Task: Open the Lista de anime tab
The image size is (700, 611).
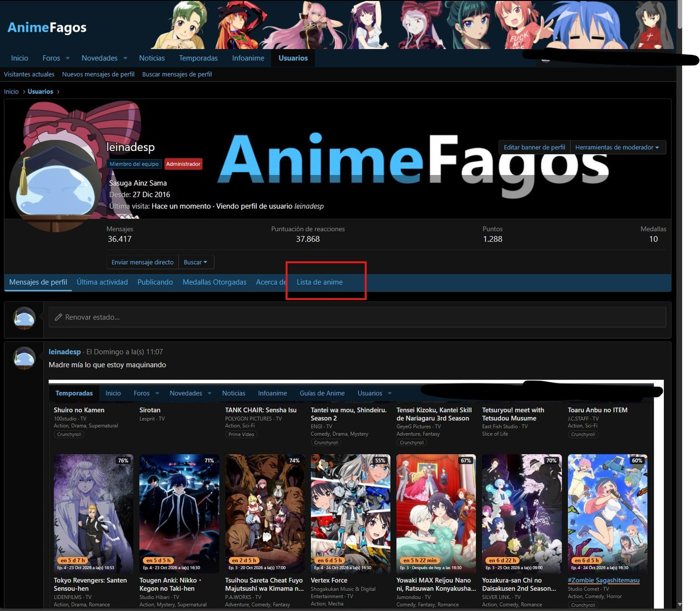Action: (320, 282)
